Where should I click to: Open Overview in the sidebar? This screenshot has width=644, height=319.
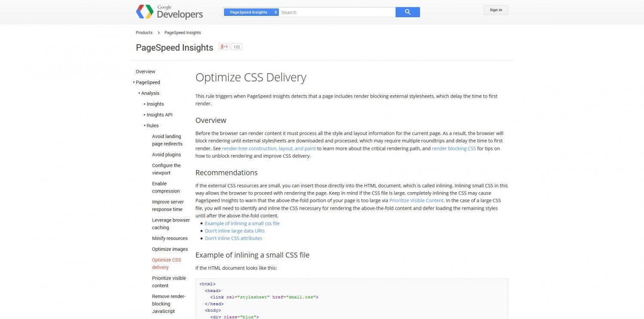tap(146, 72)
